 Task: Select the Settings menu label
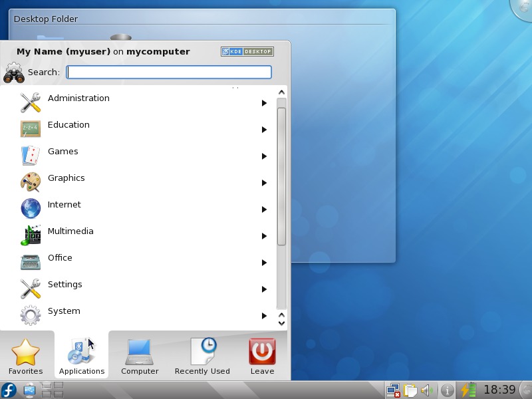[x=65, y=285]
